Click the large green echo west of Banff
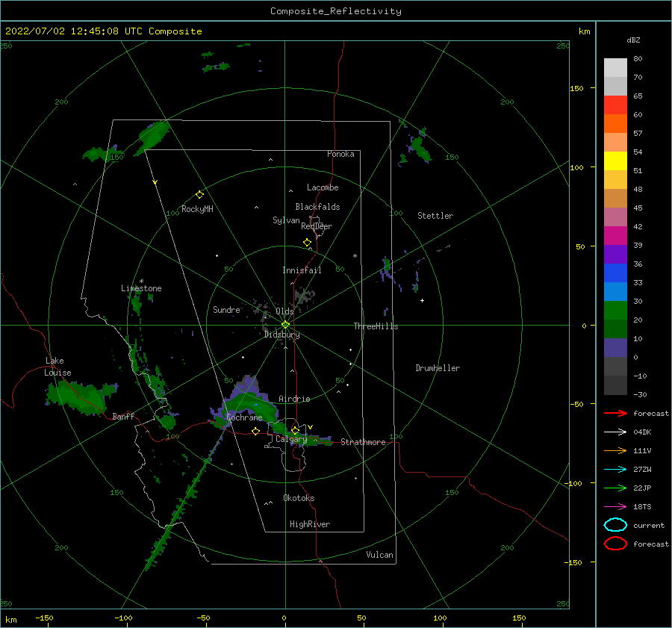The height and width of the screenshot is (628, 672). tap(81, 397)
